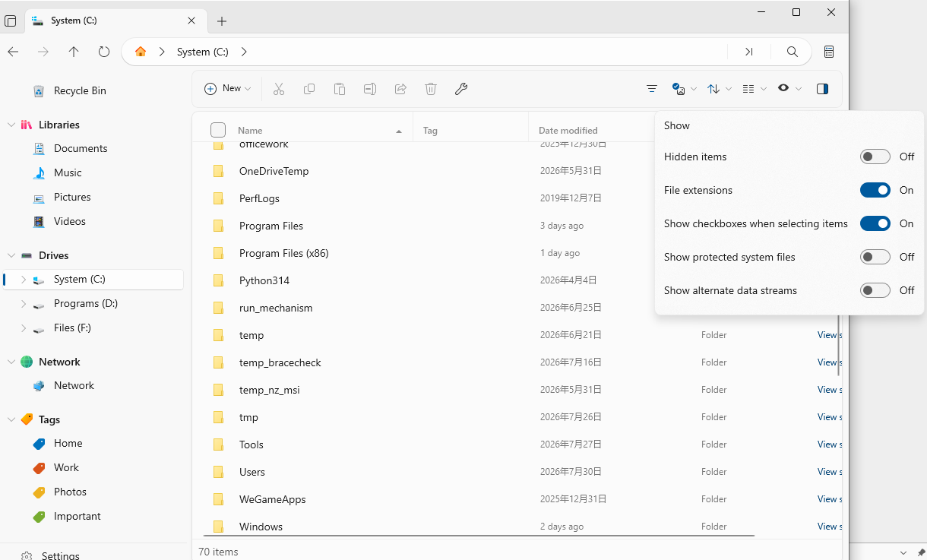Screen dimensions: 927x560
Task: Sort by Name column header
Action: [320, 130]
